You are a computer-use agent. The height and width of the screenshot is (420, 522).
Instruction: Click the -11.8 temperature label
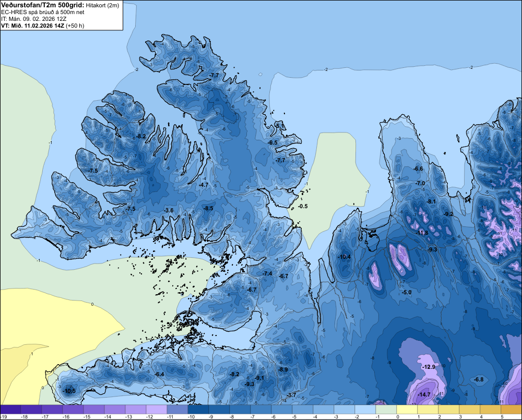[x=422, y=233]
